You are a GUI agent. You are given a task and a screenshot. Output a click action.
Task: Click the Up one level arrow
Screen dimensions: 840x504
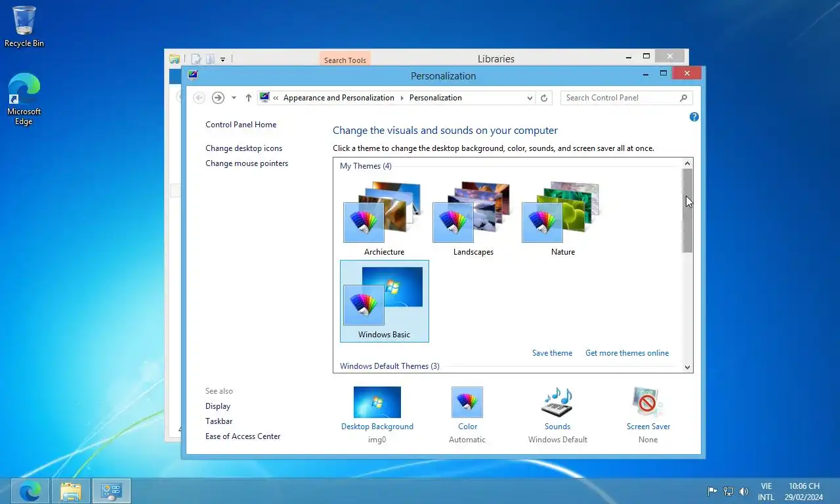click(x=248, y=98)
